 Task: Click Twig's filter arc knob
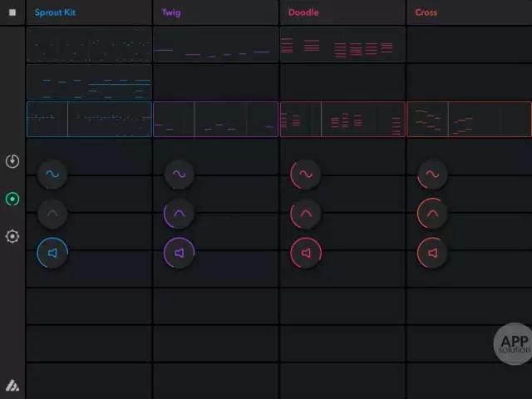pyautogui.click(x=180, y=214)
